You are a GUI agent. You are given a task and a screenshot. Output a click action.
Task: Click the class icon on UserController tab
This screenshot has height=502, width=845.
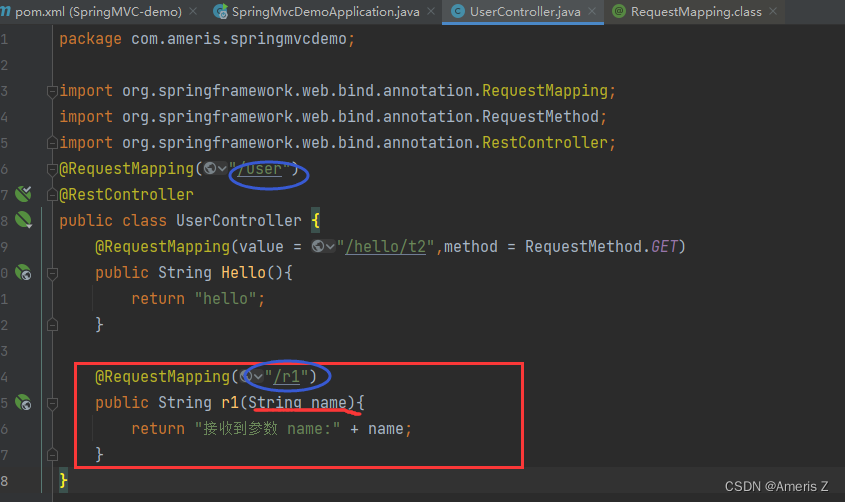click(458, 11)
